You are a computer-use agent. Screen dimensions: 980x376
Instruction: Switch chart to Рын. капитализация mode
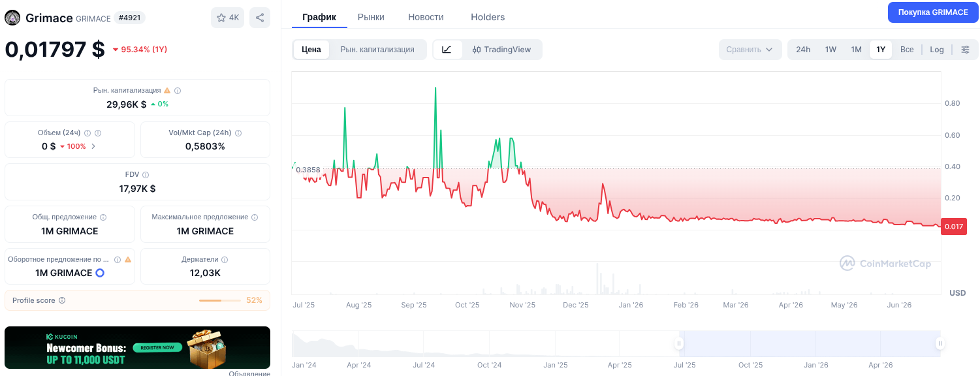377,50
